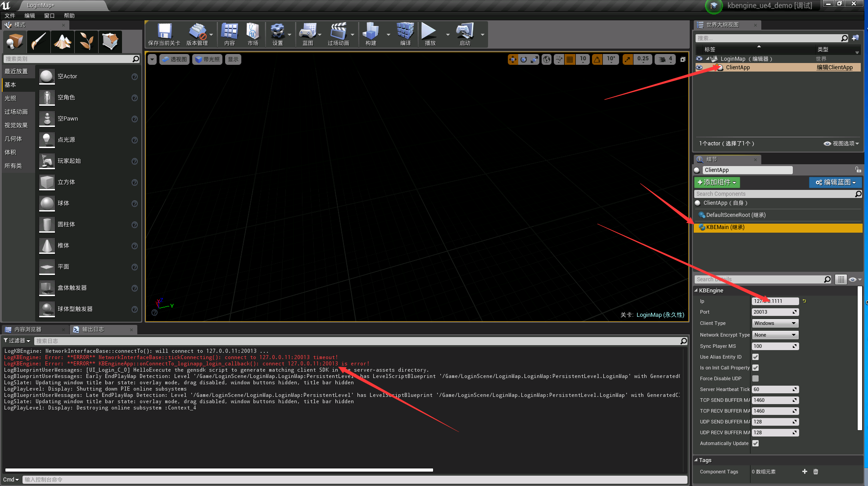
Task: Click the Ip address input field
Action: pos(775,301)
